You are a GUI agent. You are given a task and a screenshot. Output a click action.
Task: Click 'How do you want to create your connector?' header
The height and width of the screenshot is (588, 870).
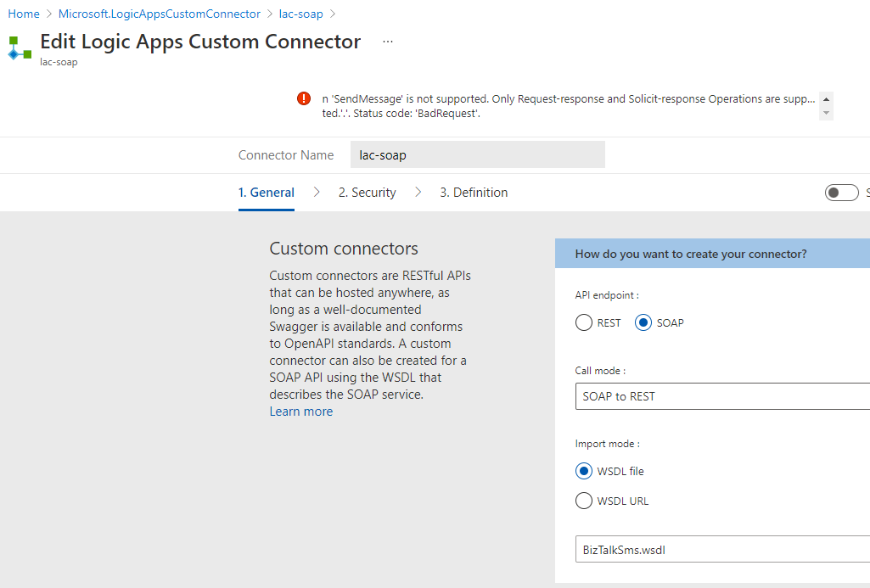(691, 254)
